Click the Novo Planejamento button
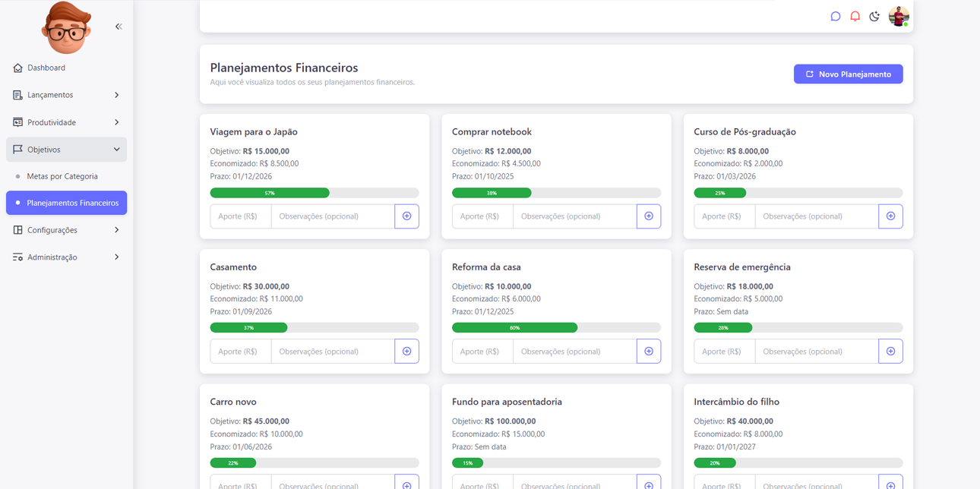The image size is (980, 489). 848,74
